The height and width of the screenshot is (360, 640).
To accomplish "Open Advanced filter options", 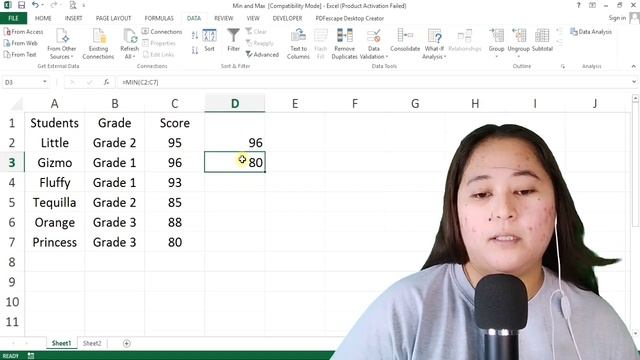I will 262,55.
